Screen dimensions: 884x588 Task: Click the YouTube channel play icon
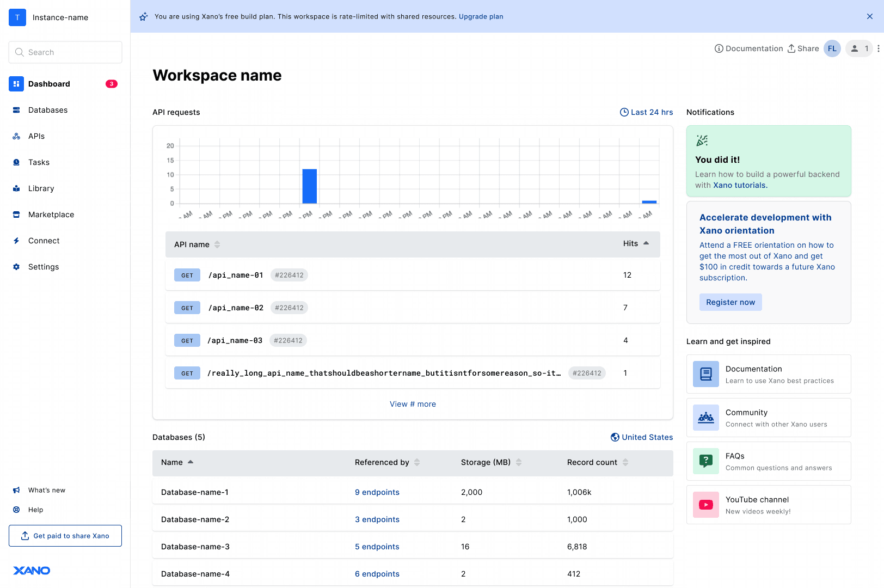[706, 505]
